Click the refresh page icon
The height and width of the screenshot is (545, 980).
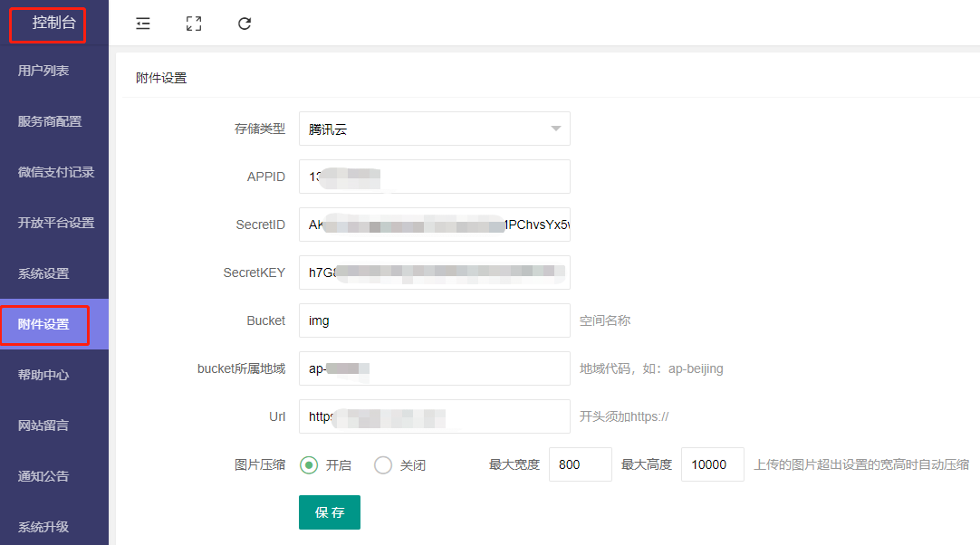[x=245, y=24]
